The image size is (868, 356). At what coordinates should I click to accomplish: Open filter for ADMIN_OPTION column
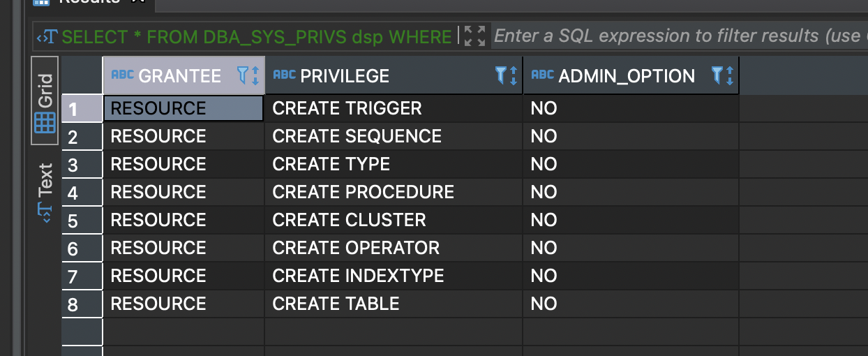pos(717,75)
